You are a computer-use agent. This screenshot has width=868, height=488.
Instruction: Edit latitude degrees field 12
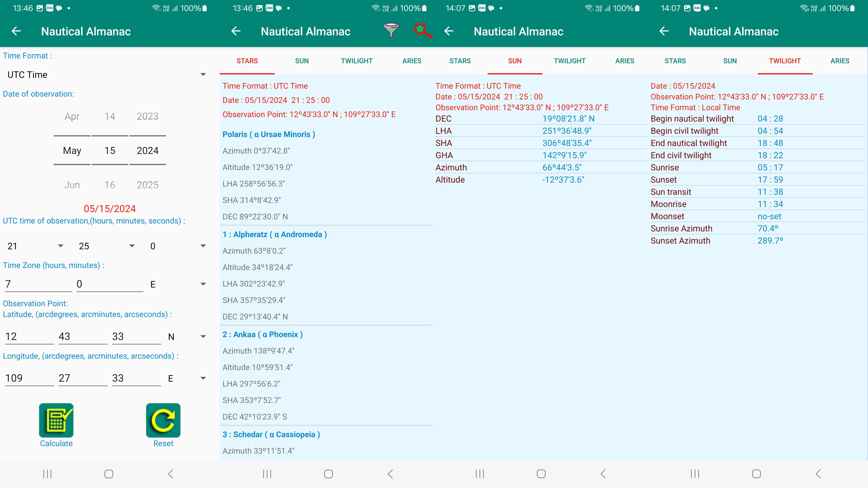click(x=29, y=336)
